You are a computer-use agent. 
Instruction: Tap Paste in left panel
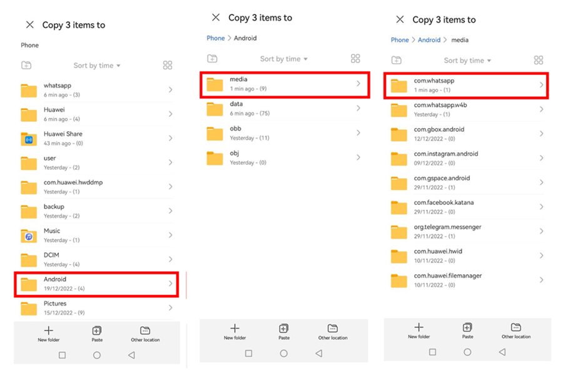point(97,334)
